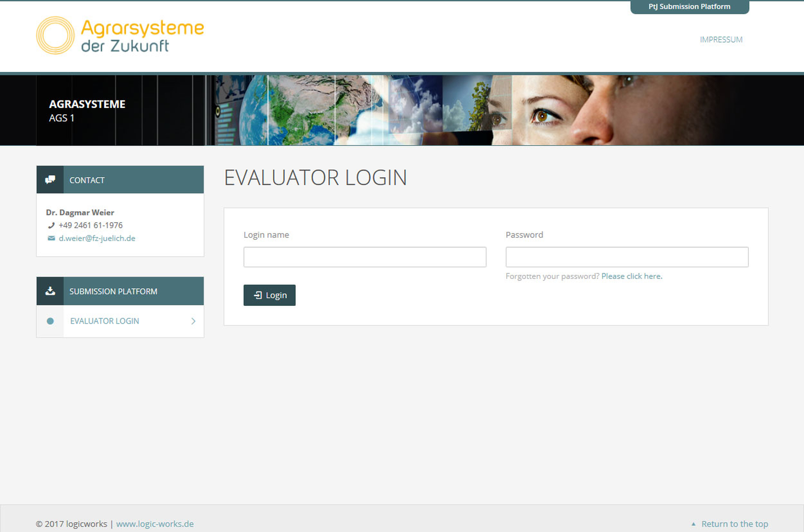The image size is (804, 532).
Task: Click the 'Please click here' password link
Action: tap(632, 276)
